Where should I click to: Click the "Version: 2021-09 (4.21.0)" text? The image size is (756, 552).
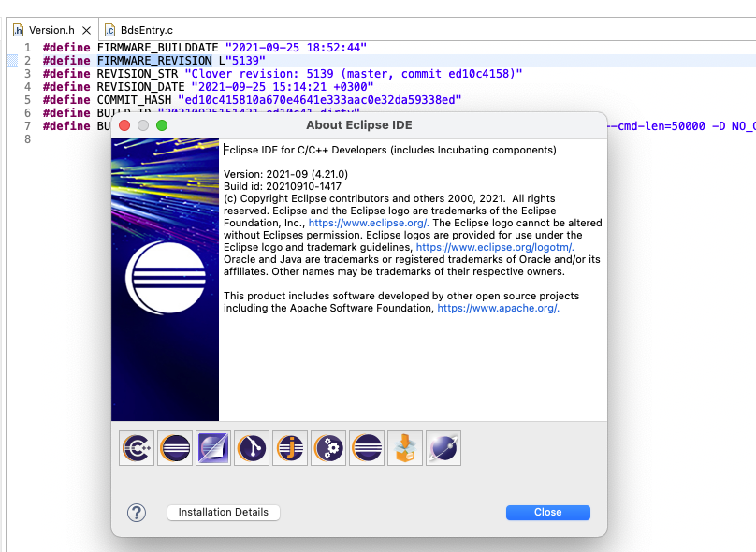point(286,174)
